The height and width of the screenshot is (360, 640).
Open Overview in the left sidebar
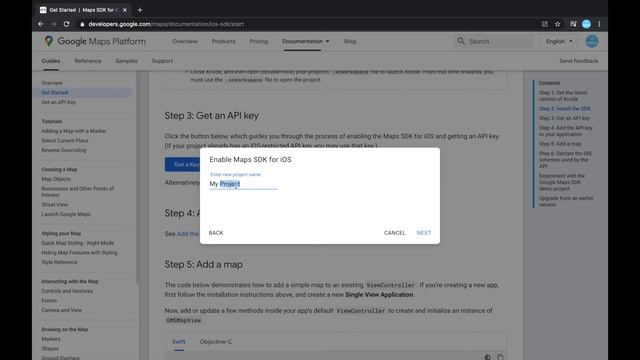click(x=52, y=83)
